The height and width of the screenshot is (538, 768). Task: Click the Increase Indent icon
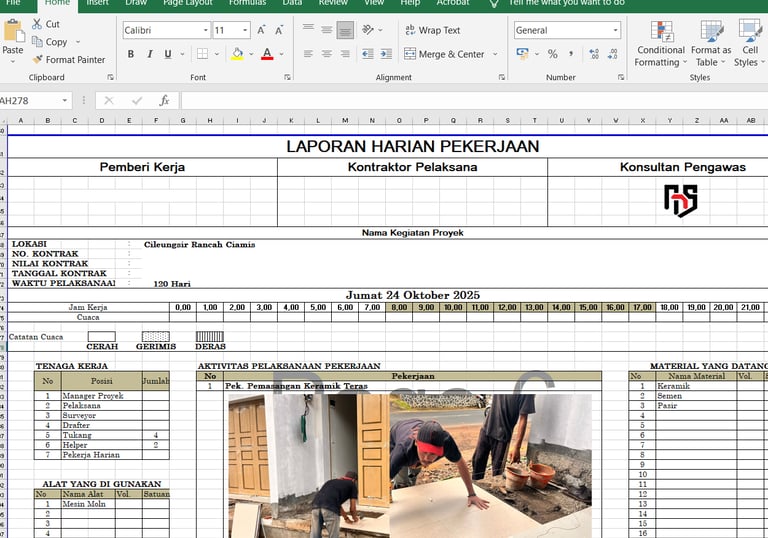point(386,54)
